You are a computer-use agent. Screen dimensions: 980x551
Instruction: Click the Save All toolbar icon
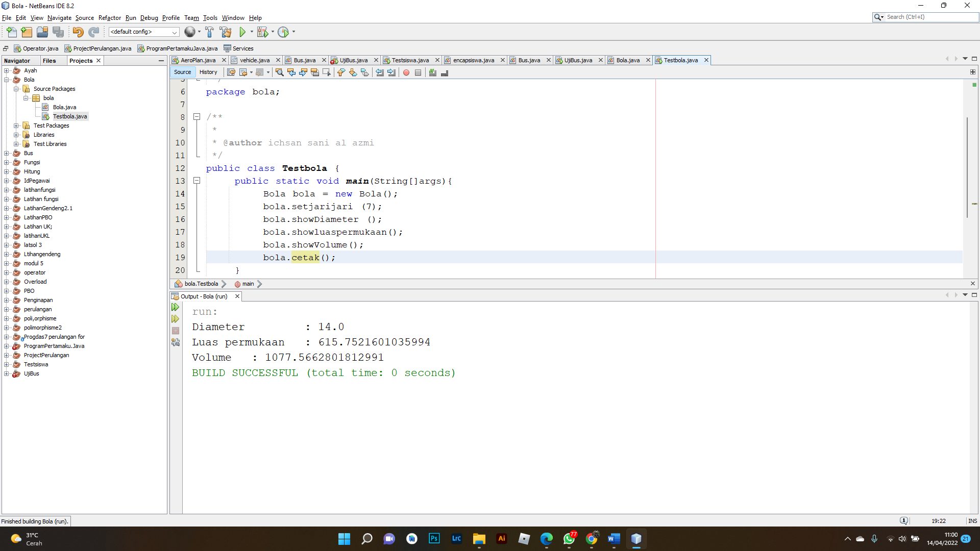click(x=58, y=32)
